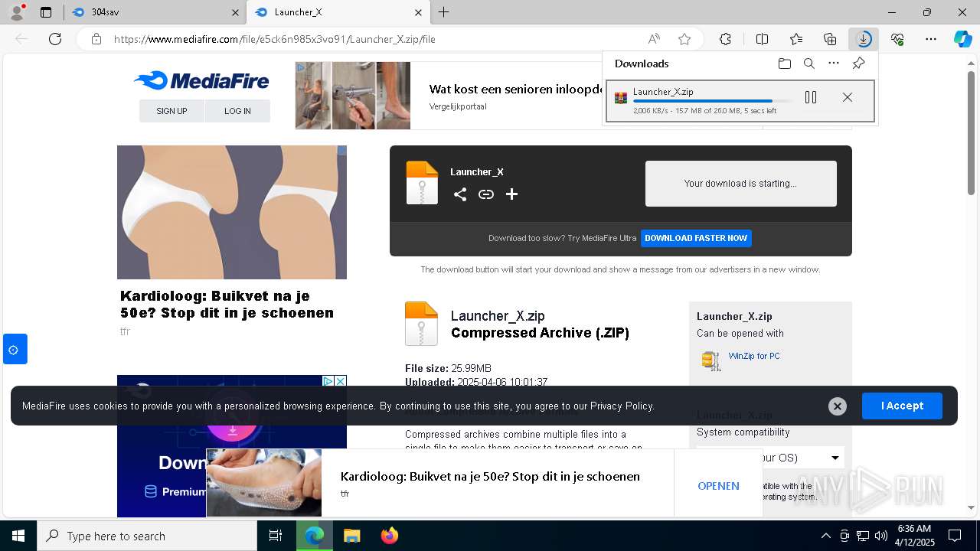Open the Extensions puzzle icon
The image size is (980, 551).
725,39
